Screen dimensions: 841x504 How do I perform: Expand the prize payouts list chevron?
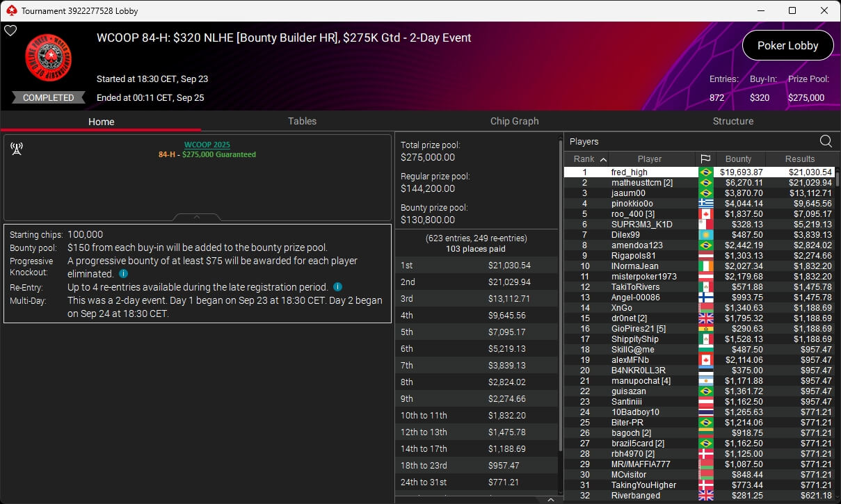pyautogui.click(x=550, y=499)
